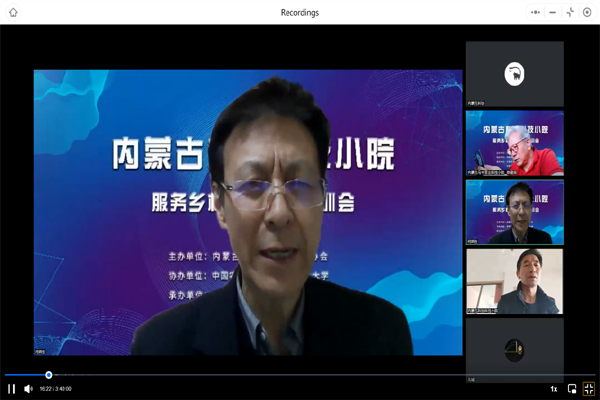Click the playback progress slider handle
The image size is (600, 400).
click(48, 375)
